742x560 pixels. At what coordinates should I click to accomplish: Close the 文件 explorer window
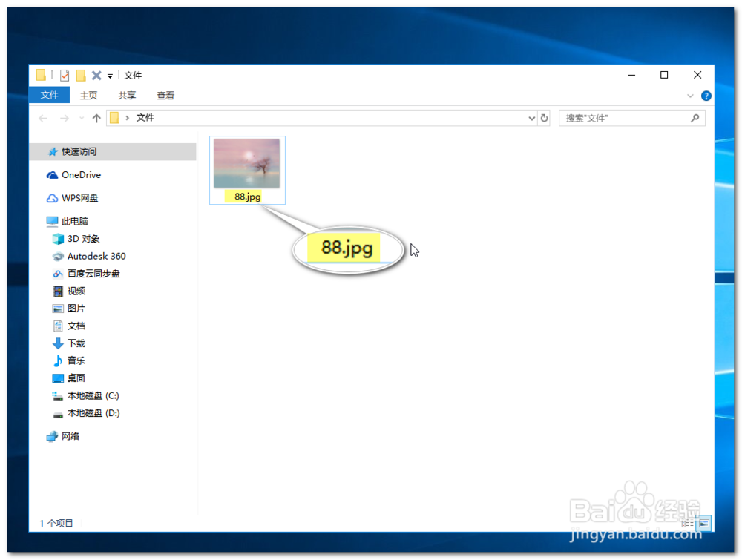click(x=697, y=75)
